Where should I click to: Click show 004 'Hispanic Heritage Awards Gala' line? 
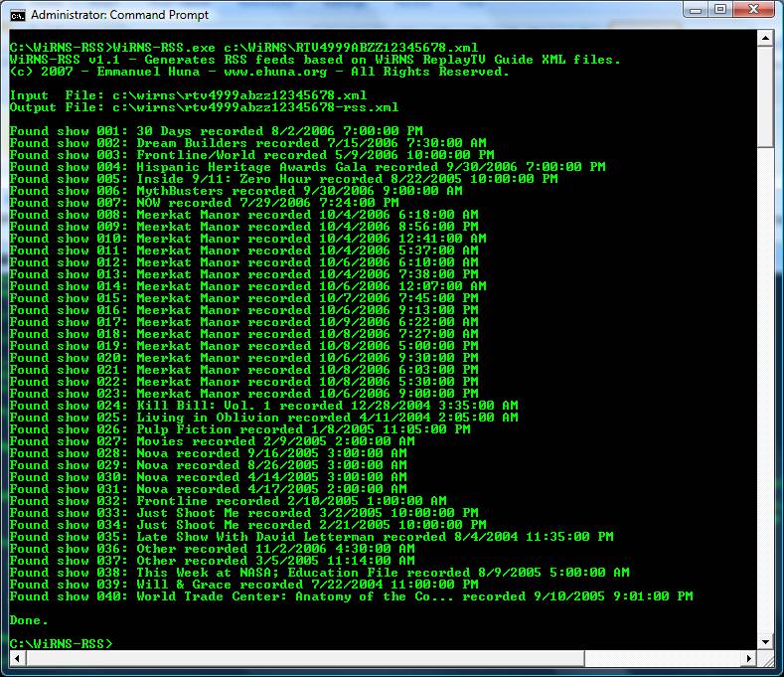[307, 167]
